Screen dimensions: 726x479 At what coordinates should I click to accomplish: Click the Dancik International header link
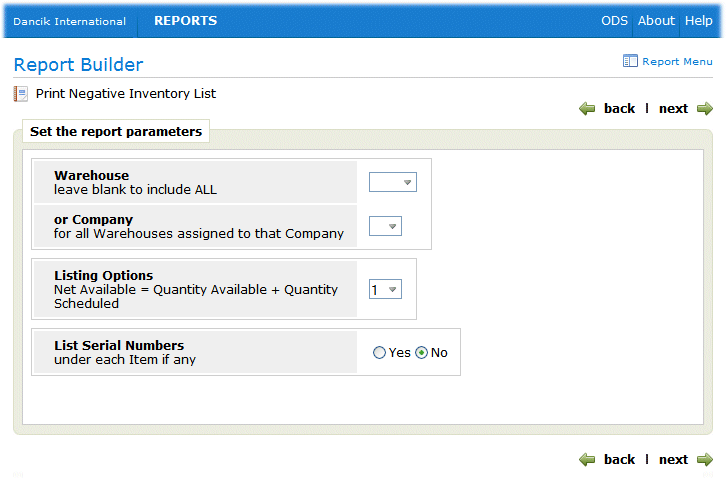pyautogui.click(x=69, y=21)
